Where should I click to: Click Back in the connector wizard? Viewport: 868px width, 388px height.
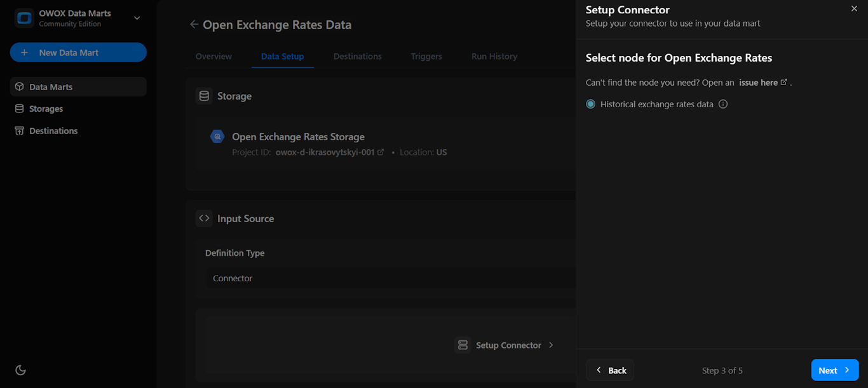point(610,370)
